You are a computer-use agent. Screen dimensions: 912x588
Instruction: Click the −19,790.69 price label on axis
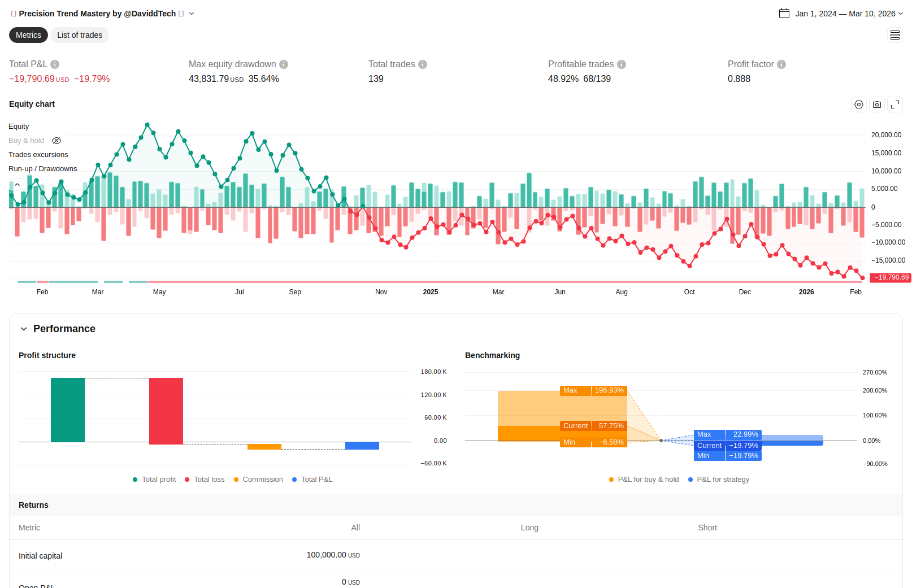[x=891, y=277]
